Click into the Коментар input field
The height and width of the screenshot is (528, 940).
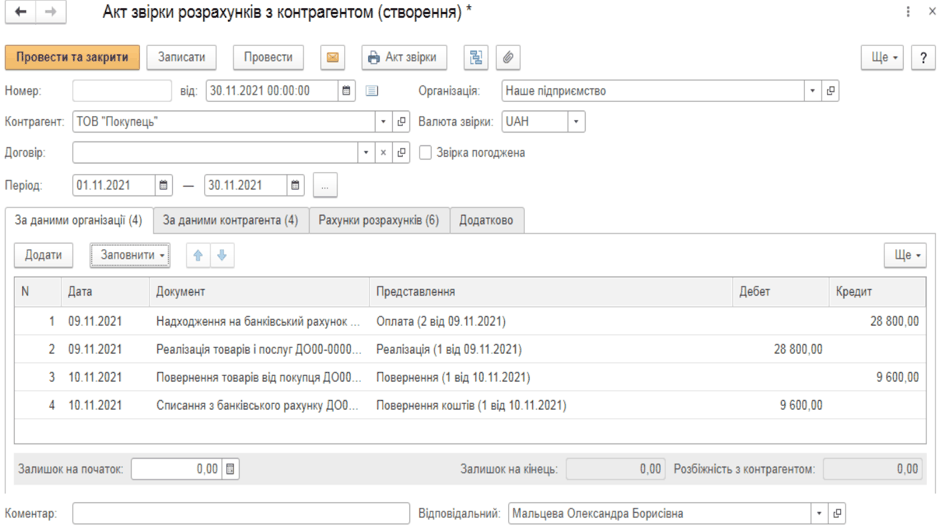241,514
